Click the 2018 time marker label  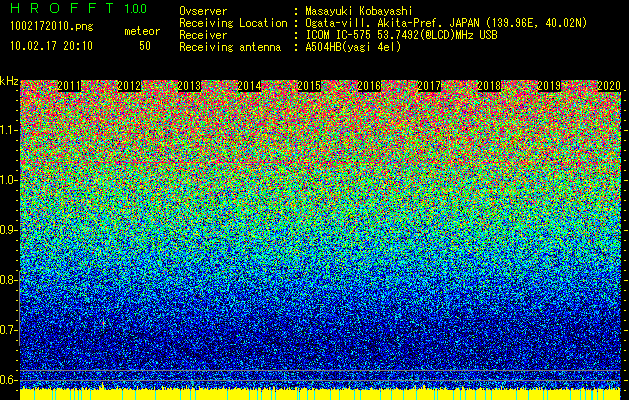coord(489,86)
